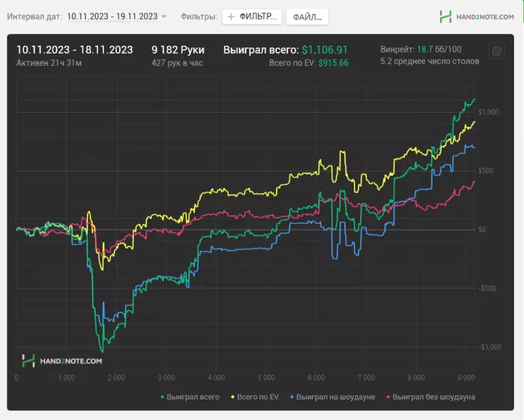Click the $1,000 y-axis label
Viewport: 524px width, 420px height.
tap(488, 112)
